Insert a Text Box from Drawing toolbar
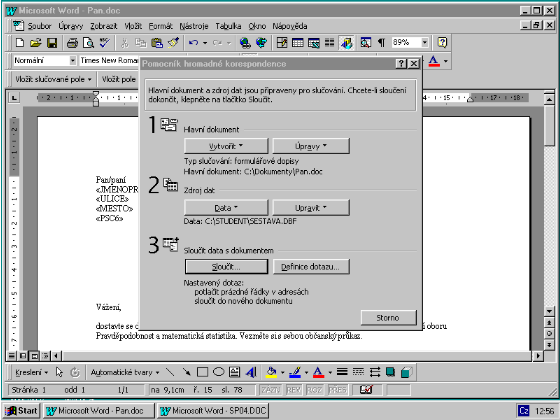Viewport: 560px width, 420px height. point(234,372)
